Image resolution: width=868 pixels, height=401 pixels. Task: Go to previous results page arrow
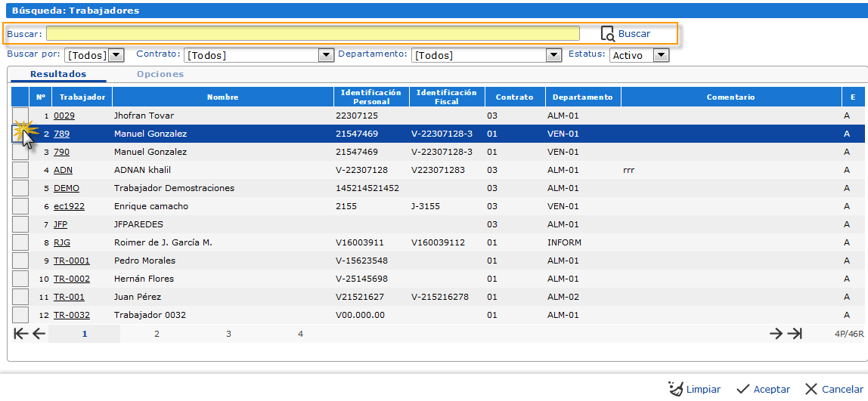[39, 334]
